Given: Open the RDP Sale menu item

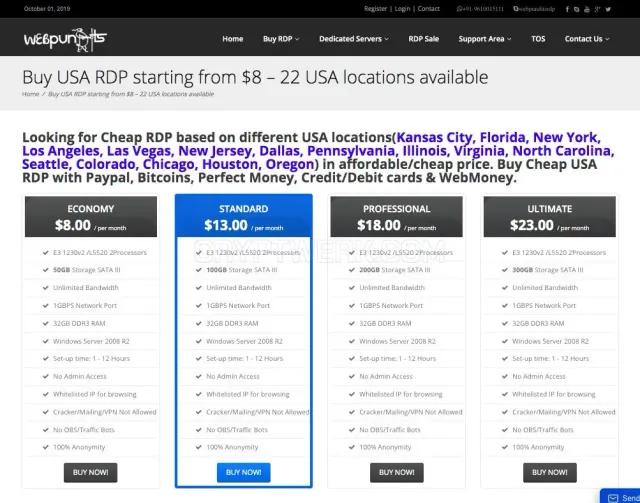Looking at the screenshot, I should coord(424,39).
